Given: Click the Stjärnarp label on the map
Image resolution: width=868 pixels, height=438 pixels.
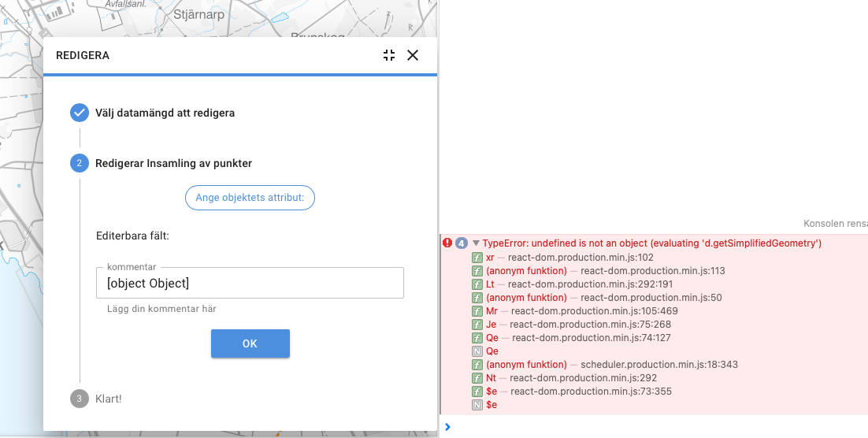Looking at the screenshot, I should point(199,14).
